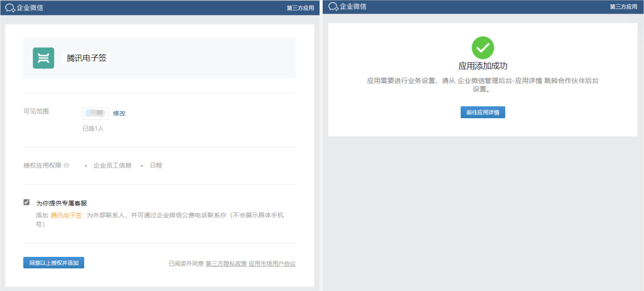The image size is (644, 291).
Task: Click 第三方应用 in the authorization page header
Action: 300,8
